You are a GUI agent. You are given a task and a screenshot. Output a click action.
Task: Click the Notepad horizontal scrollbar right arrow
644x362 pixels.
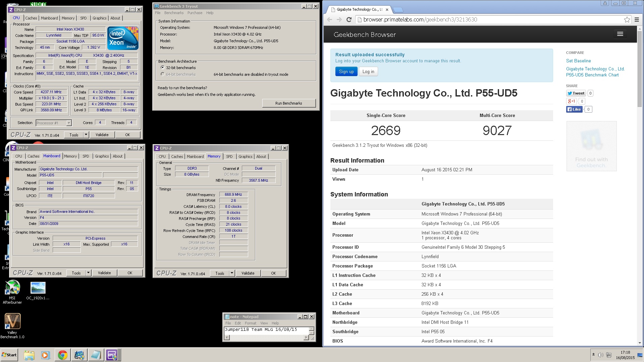[306, 337]
